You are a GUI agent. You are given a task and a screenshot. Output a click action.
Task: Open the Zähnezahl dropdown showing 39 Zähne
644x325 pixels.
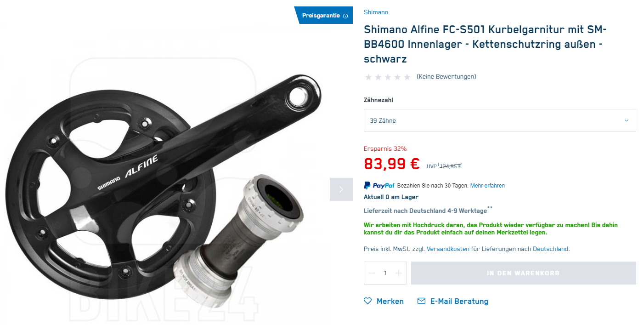click(500, 120)
